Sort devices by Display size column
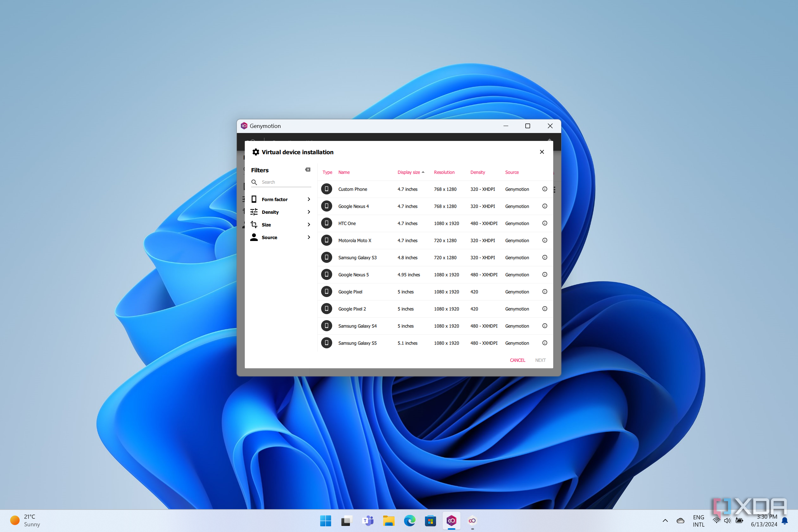The image size is (798, 532). (411, 172)
